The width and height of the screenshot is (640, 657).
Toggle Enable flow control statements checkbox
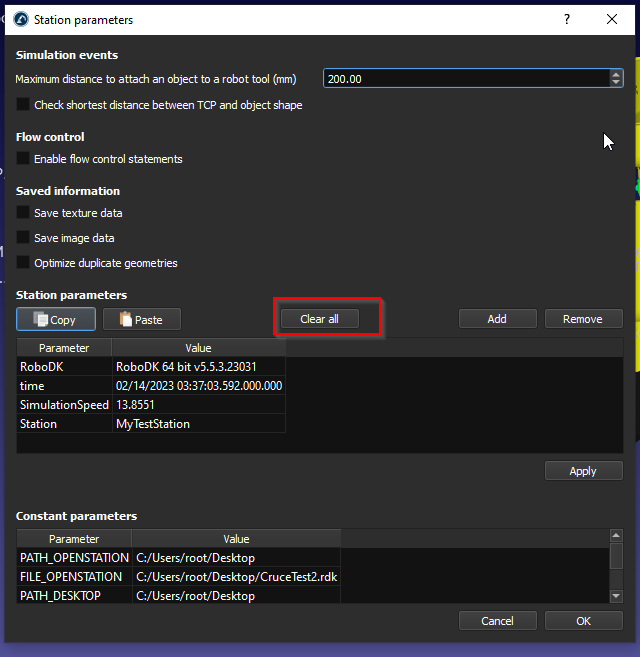[23, 159]
